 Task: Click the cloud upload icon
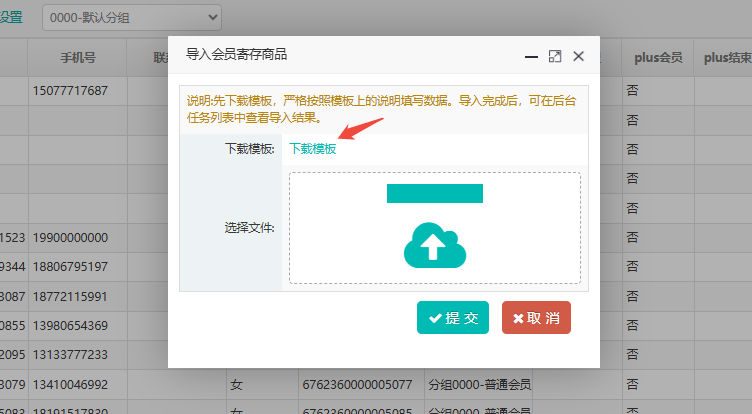tap(435, 245)
